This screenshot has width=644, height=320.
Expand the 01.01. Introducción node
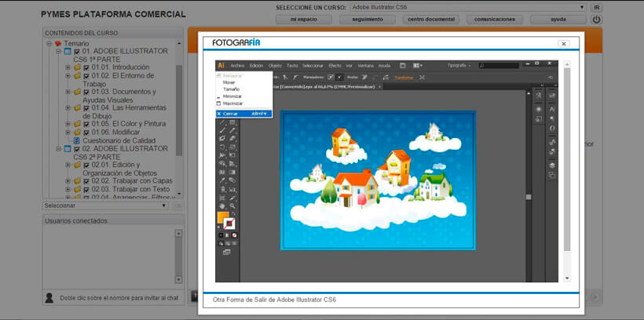(68, 67)
